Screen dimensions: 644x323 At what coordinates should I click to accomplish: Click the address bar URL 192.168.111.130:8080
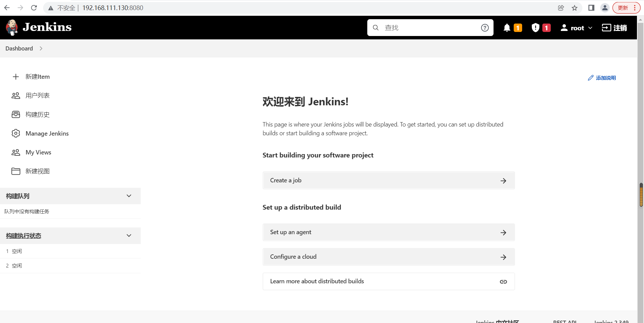point(113,8)
